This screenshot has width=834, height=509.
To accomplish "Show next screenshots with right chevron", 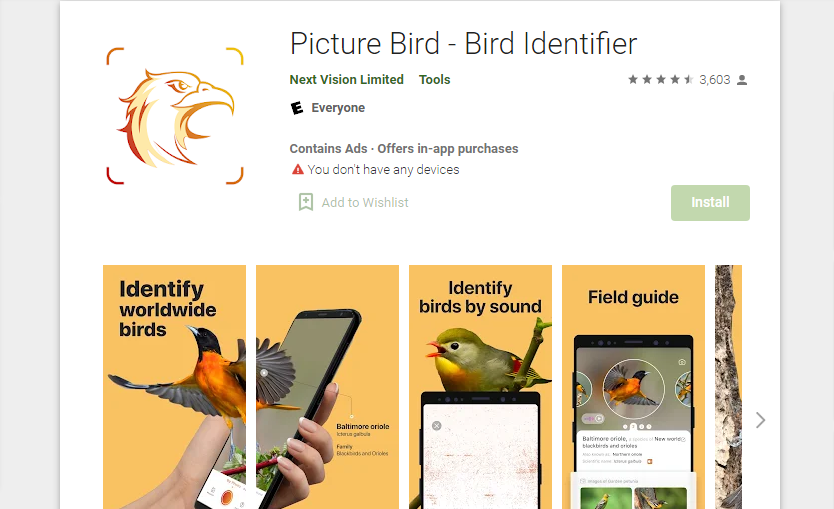I will (x=761, y=420).
